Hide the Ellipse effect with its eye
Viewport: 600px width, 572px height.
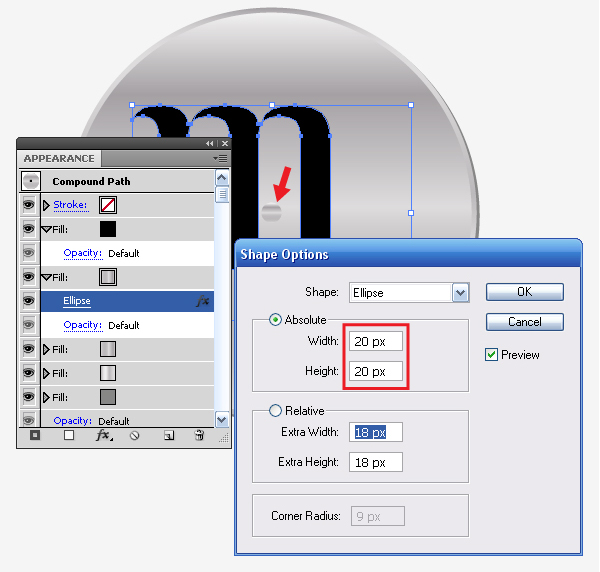pos(29,301)
